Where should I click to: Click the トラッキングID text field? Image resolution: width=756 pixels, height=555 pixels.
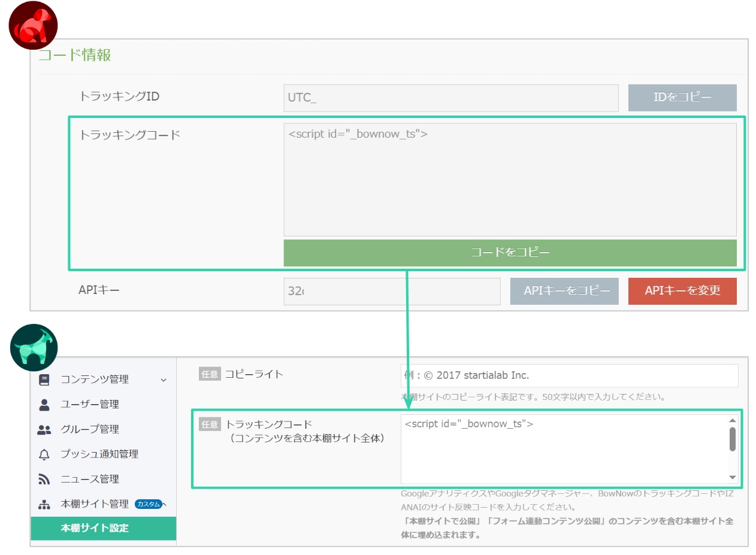(450, 98)
